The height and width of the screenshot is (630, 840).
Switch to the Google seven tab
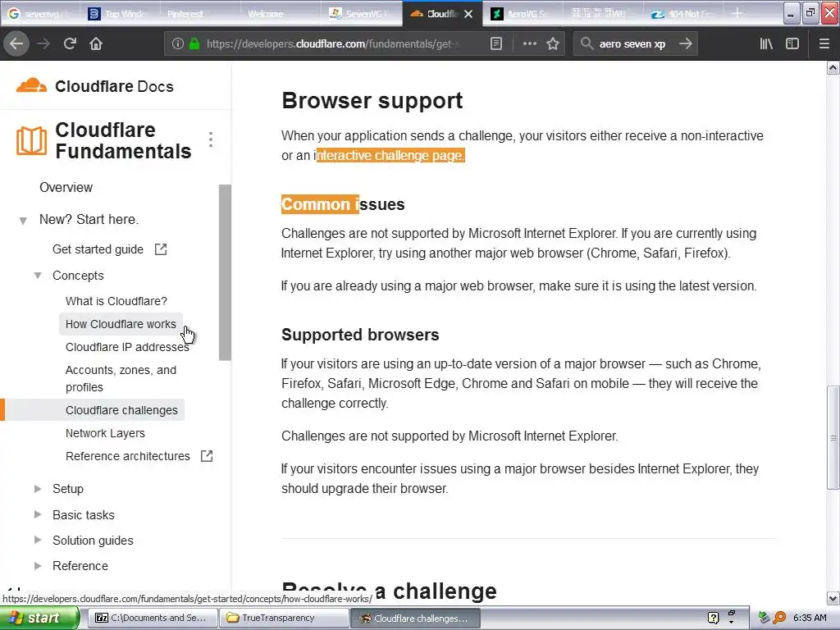coord(40,14)
